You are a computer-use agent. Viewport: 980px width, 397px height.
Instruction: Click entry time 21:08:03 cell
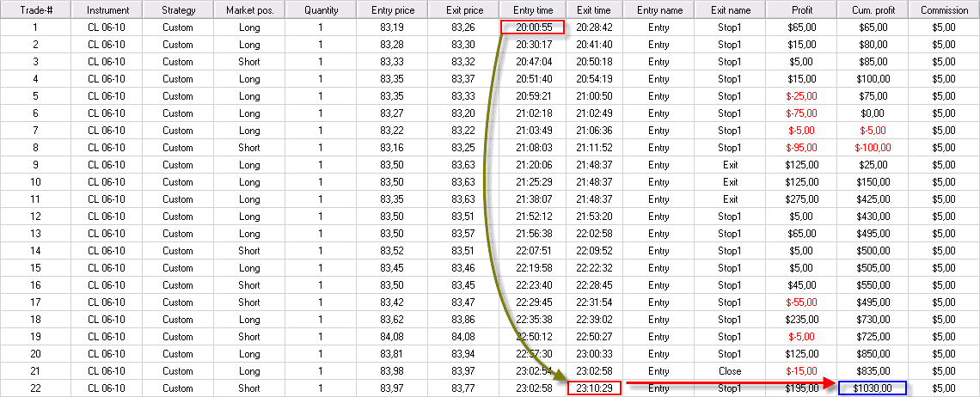pyautogui.click(x=533, y=148)
